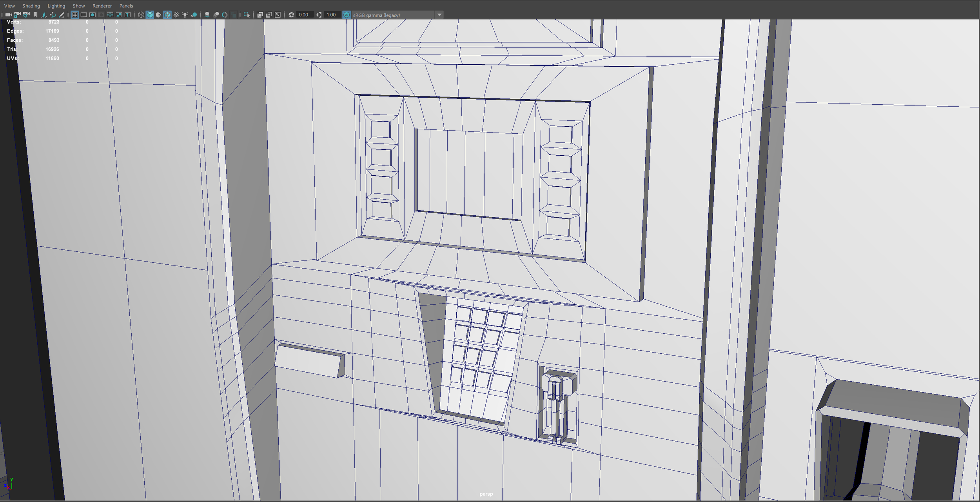
Task: Toggle view transform ON button
Action: [x=347, y=15]
